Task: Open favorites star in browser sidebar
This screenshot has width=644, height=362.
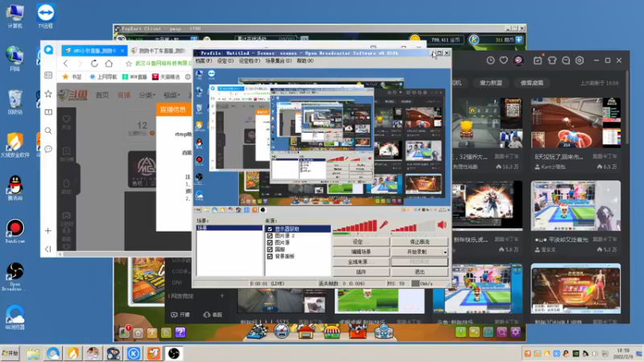Action: pos(48,93)
